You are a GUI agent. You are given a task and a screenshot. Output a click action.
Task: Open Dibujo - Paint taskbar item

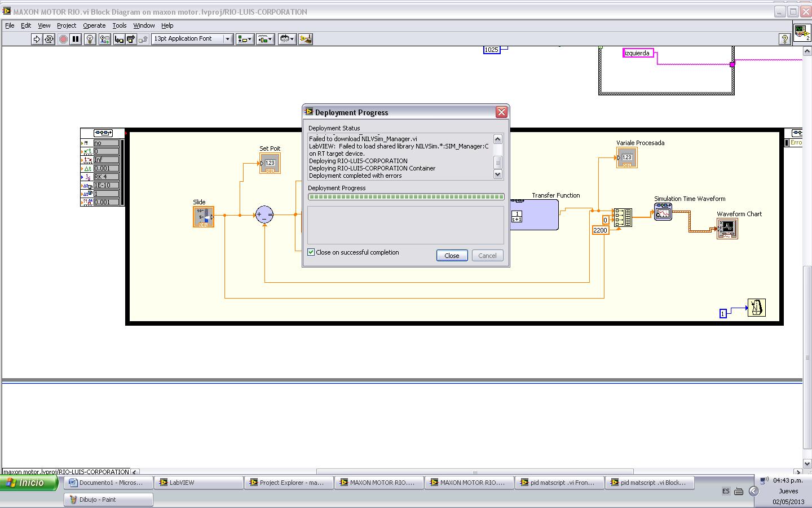click(109, 500)
